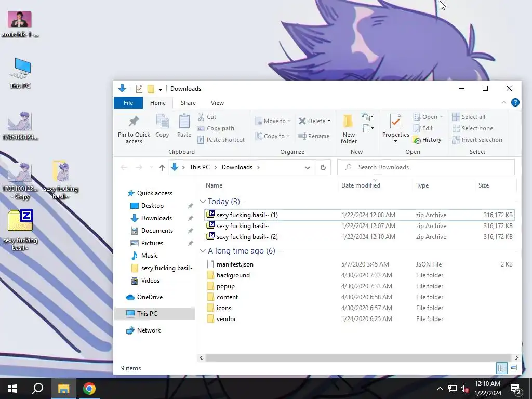Switch to Large icons view layout icon
The height and width of the screenshot is (399, 532).
[x=513, y=368]
